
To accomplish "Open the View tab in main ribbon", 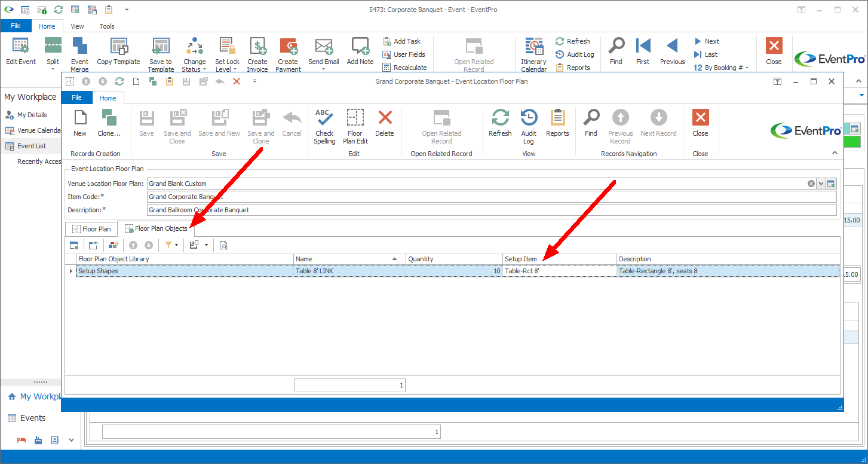I will (x=77, y=26).
